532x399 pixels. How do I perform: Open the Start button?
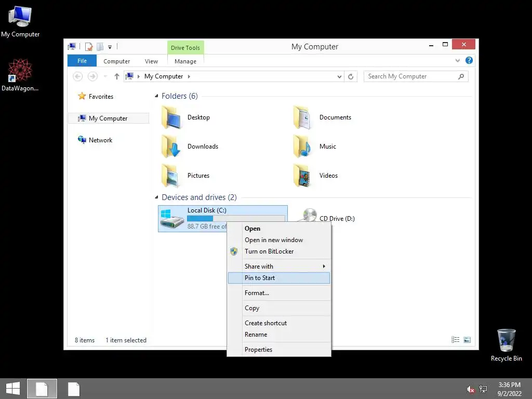click(13, 389)
